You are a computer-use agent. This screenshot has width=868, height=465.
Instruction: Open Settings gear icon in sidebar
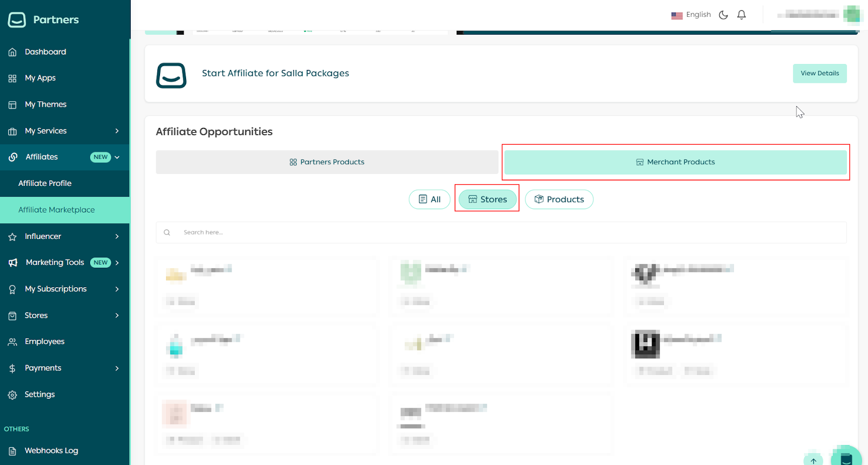12,395
